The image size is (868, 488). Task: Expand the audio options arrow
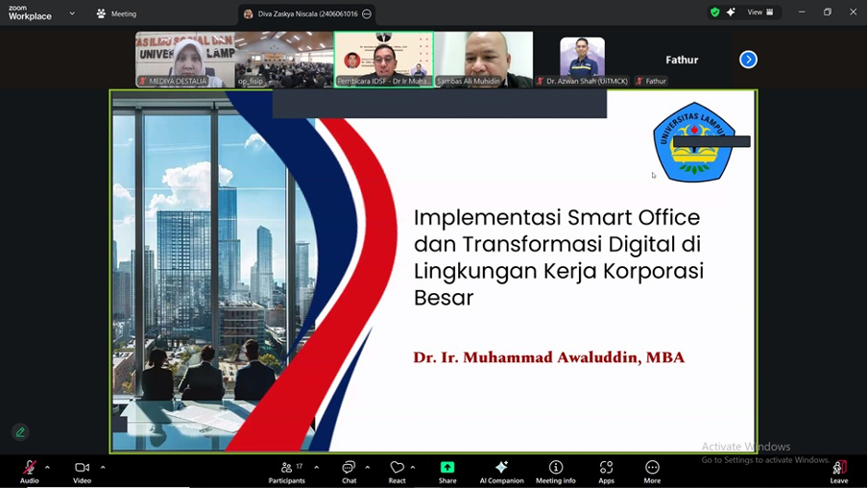point(48,468)
